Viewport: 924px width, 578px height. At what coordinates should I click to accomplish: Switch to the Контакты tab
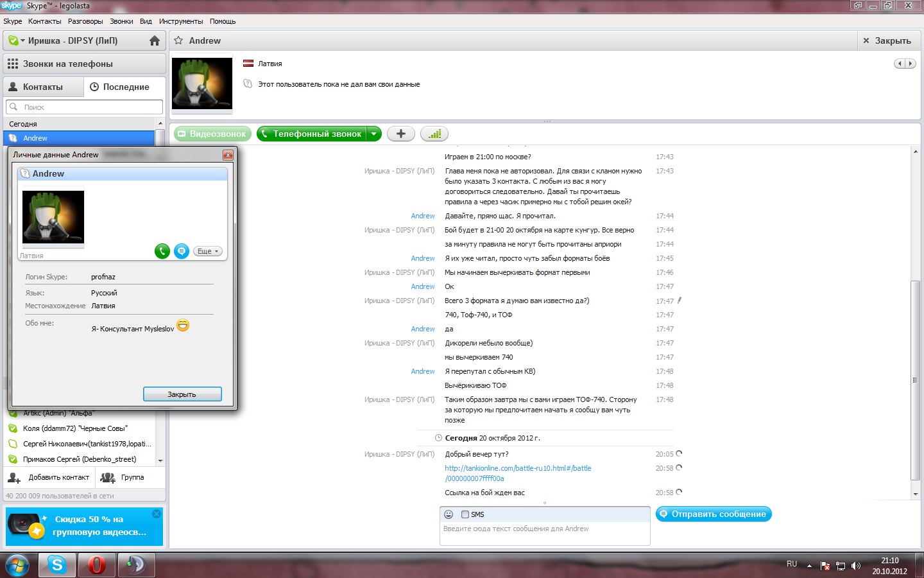[x=43, y=87]
